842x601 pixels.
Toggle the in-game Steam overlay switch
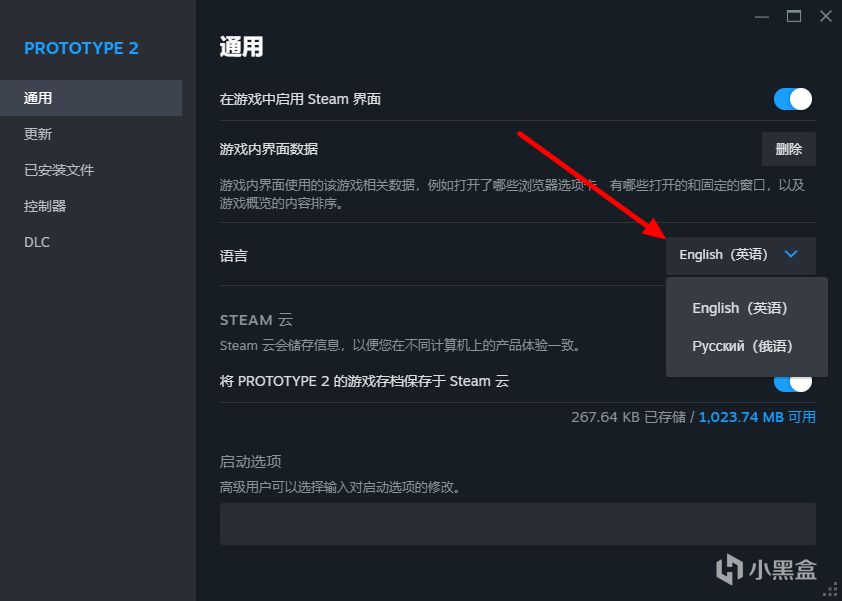[792, 99]
